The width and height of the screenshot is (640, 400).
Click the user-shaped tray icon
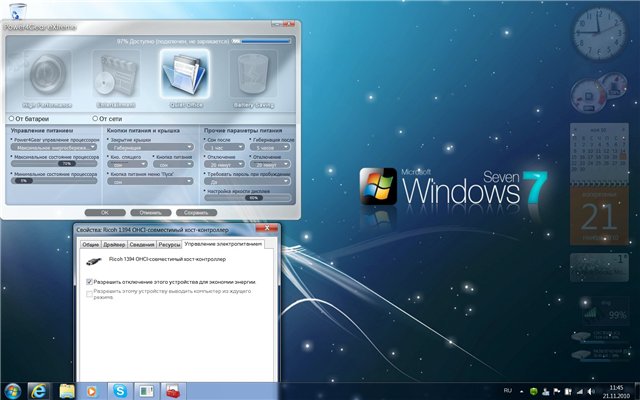[545, 391]
